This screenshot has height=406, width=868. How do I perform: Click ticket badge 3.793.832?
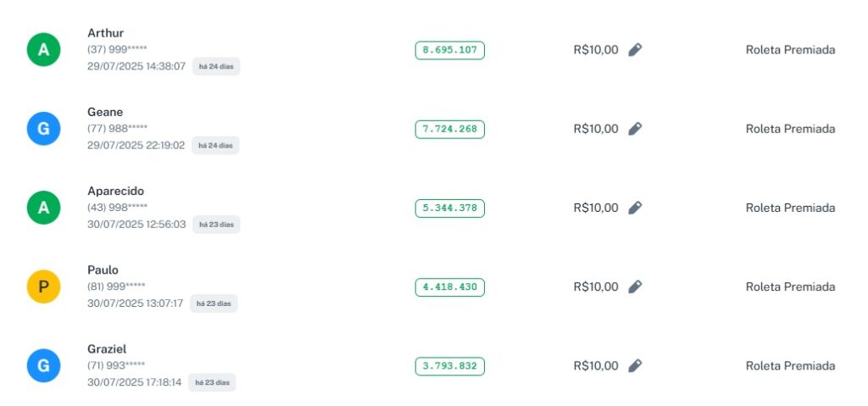pos(449,366)
